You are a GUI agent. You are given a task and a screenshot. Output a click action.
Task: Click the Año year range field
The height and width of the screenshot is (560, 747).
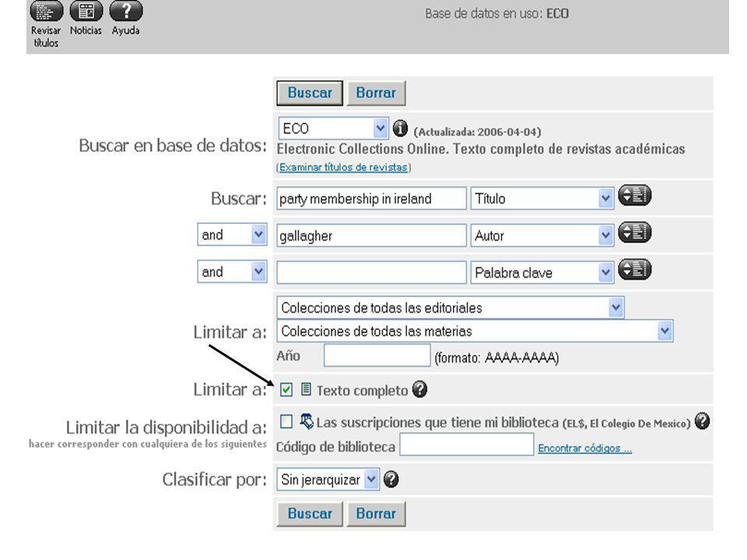tap(377, 355)
